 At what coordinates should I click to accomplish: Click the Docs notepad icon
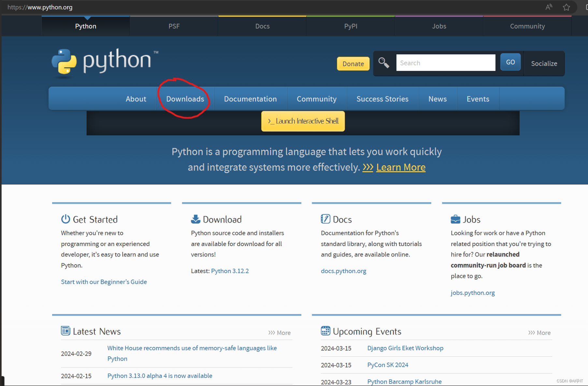pyautogui.click(x=325, y=219)
